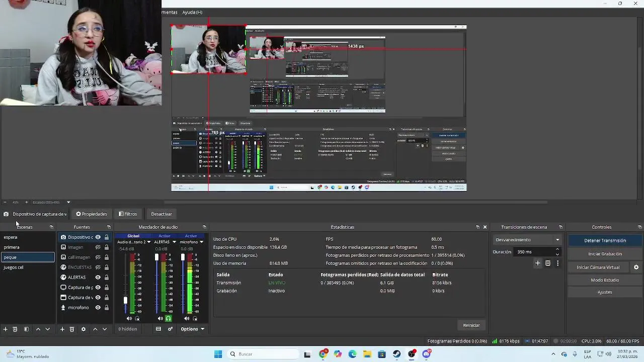Move scene up arrow in Escenas toolbar

[x=38, y=329]
